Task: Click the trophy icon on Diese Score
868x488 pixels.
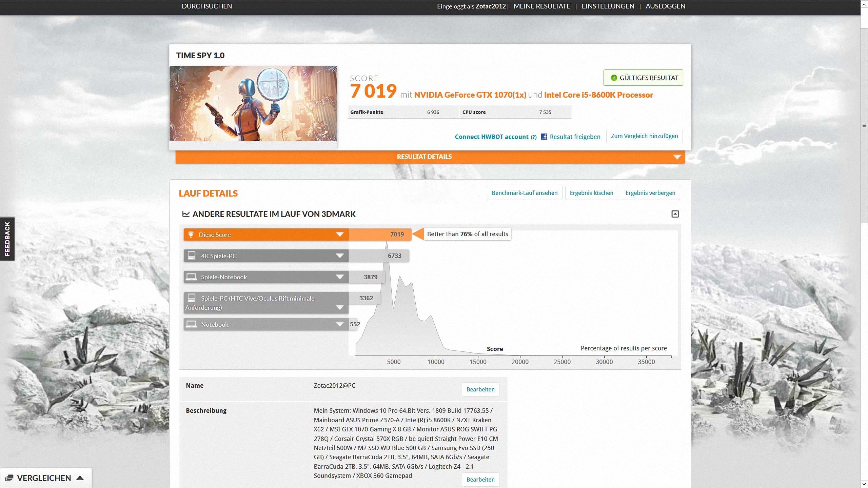Action: [191, 235]
